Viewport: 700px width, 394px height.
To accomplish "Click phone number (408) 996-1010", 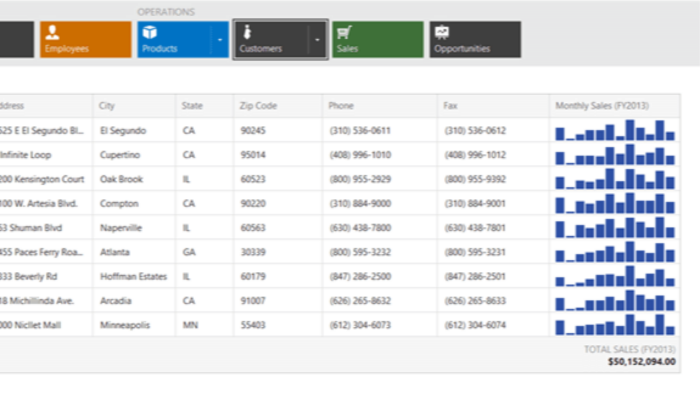I will [x=360, y=155].
